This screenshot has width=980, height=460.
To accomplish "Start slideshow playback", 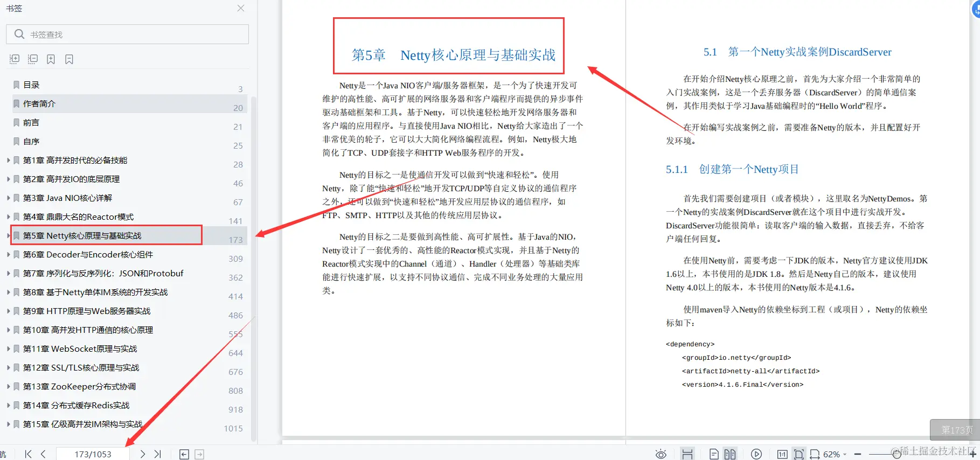I will pyautogui.click(x=756, y=454).
